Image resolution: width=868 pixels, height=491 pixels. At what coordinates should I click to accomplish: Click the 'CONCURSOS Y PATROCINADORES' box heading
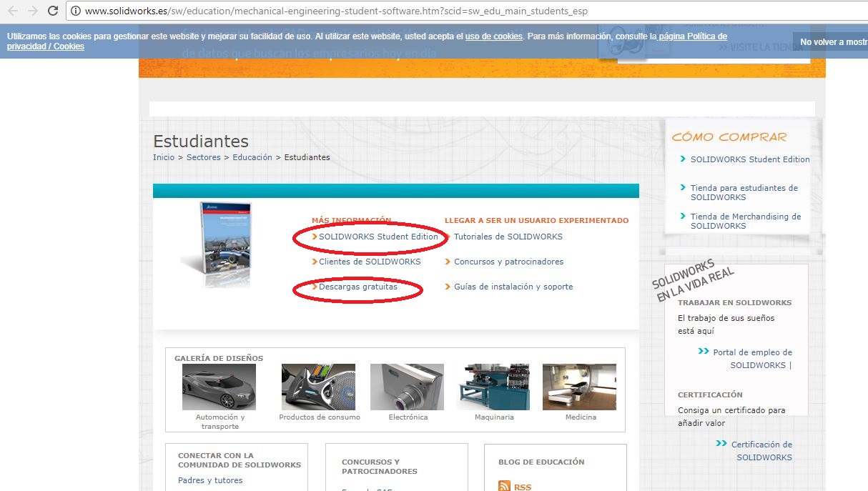point(380,467)
